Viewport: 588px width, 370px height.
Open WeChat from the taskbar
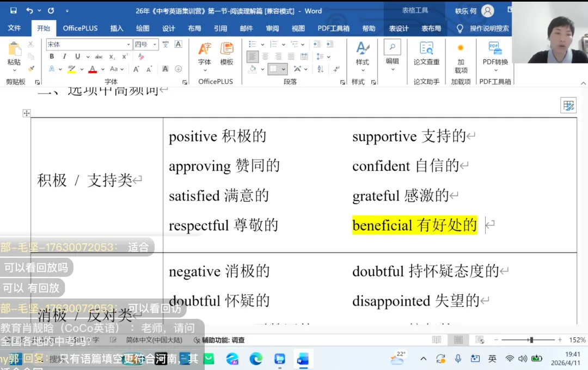(x=209, y=359)
